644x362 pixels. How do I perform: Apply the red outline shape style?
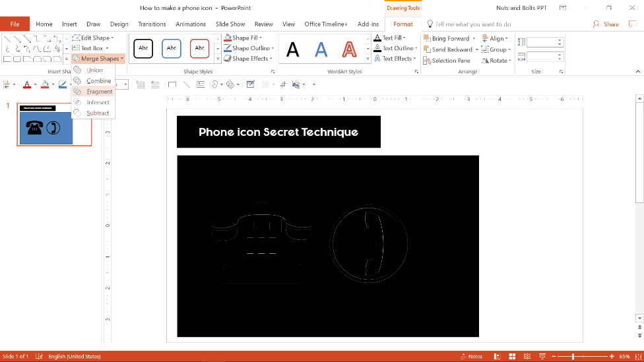pyautogui.click(x=200, y=48)
